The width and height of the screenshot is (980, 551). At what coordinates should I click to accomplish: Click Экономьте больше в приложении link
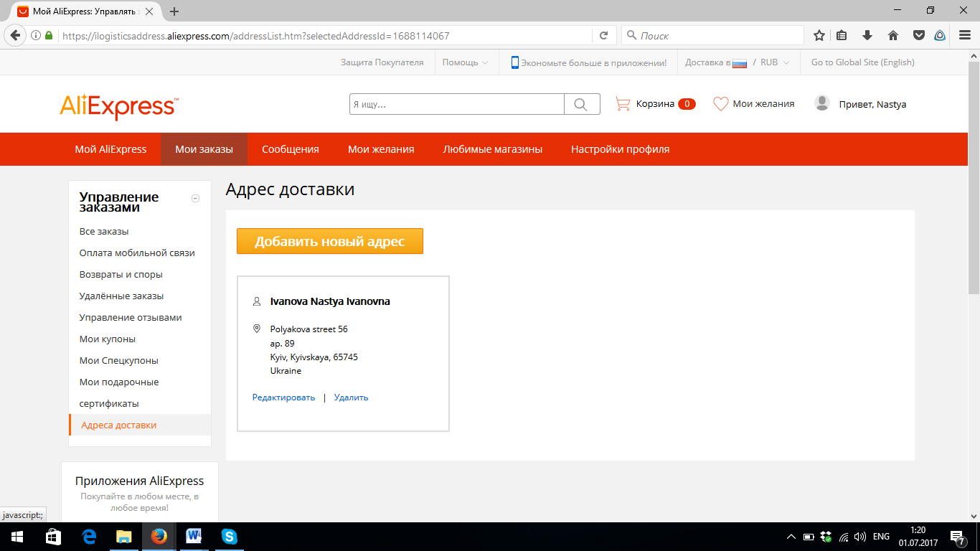[x=594, y=62]
